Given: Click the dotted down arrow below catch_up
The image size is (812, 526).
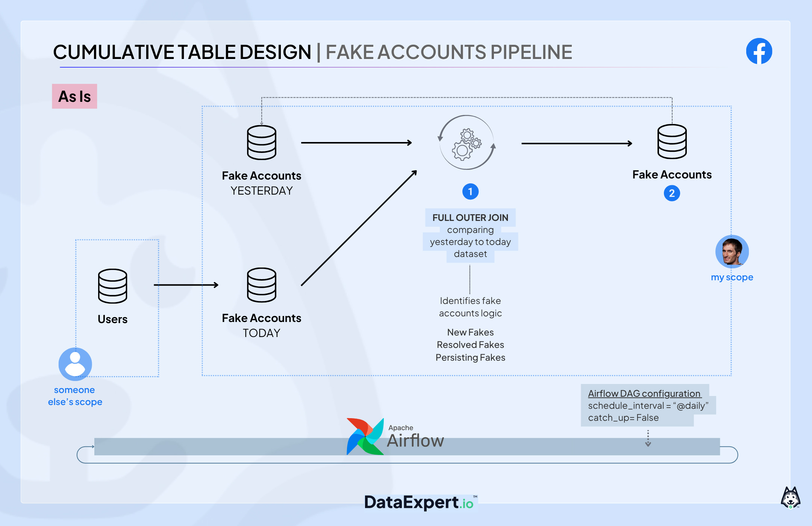Looking at the screenshot, I should coord(648,438).
